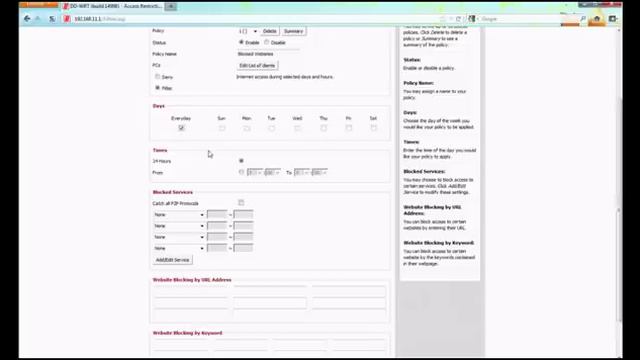Select the 24 Hours radio button
This screenshot has width=640, height=360.
click(x=241, y=161)
